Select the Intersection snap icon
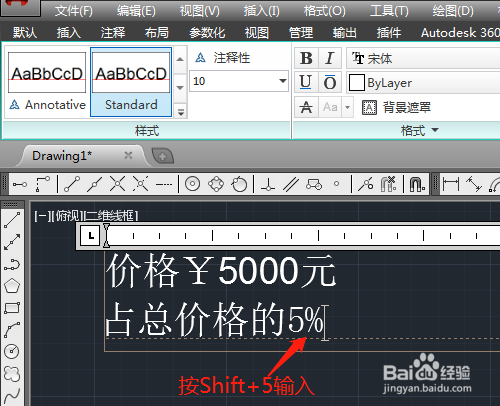The image size is (500, 406). pos(117,184)
